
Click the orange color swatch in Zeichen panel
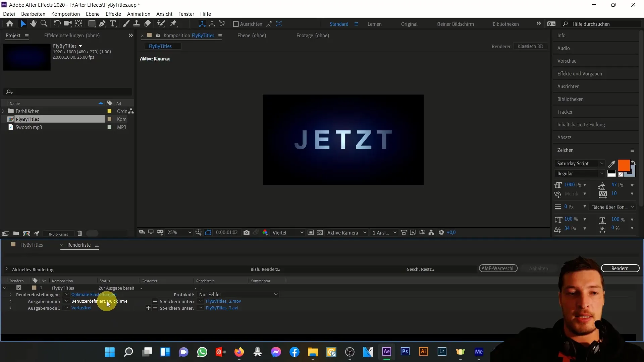click(624, 165)
